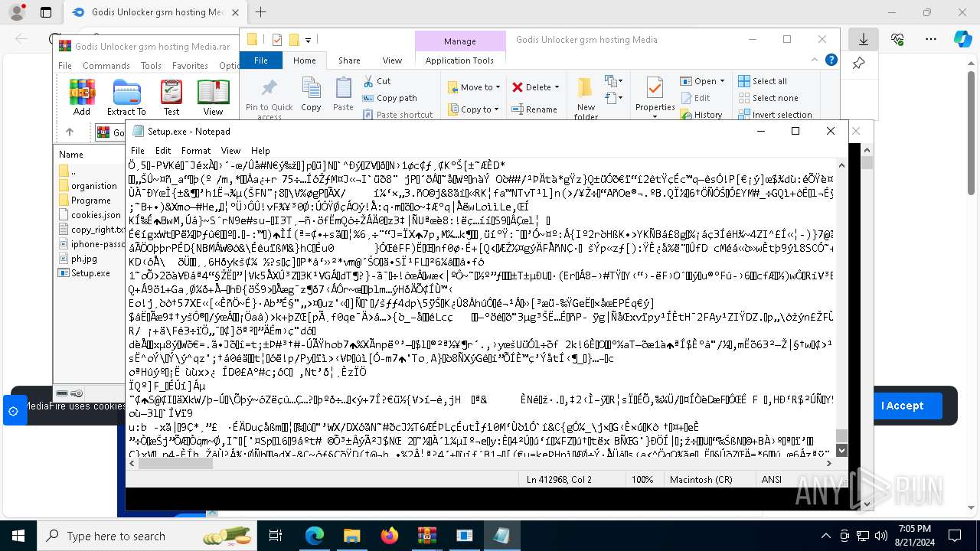Switch to Explorer Share tab
Viewport: 980px width, 551px height.
point(349,60)
